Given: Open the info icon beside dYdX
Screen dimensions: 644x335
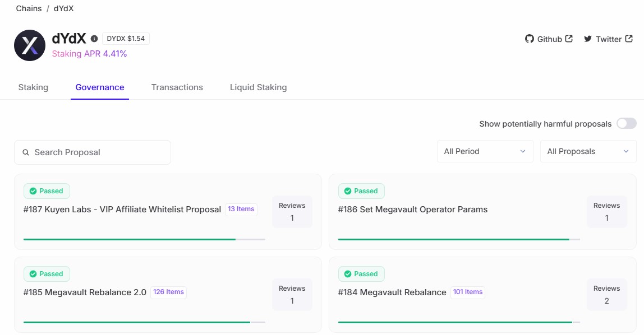Looking at the screenshot, I should coord(94,39).
